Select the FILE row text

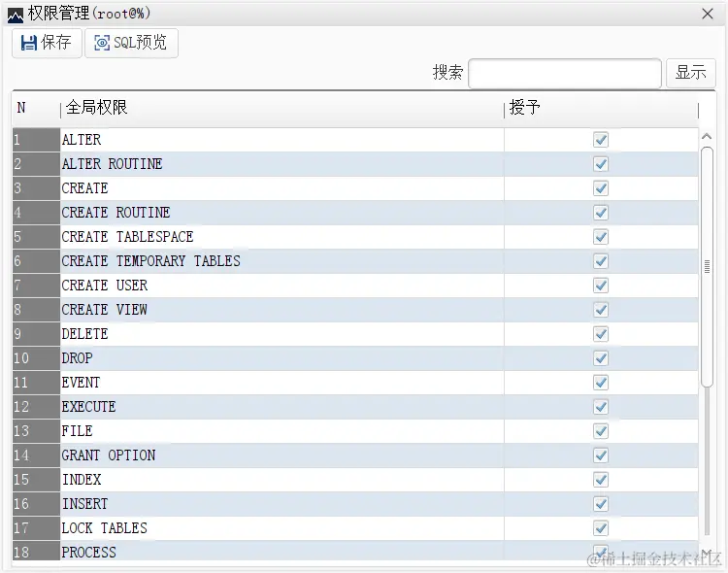77,431
